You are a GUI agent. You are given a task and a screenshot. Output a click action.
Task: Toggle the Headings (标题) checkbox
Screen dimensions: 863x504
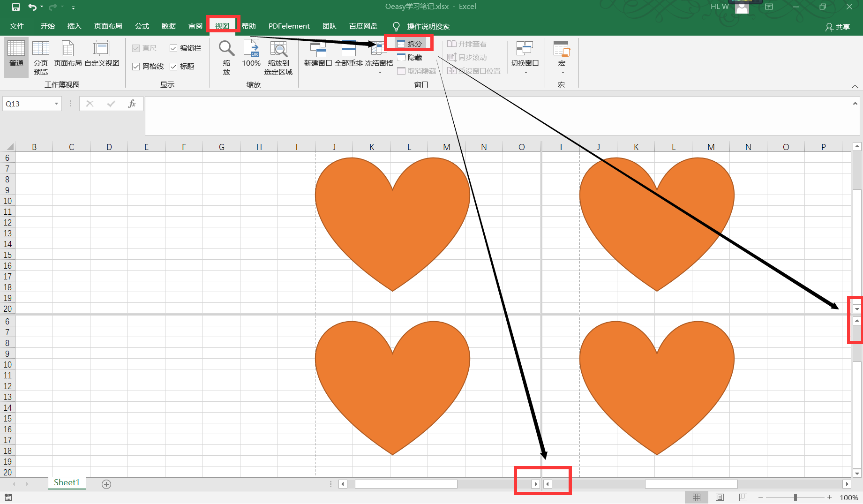(x=182, y=67)
